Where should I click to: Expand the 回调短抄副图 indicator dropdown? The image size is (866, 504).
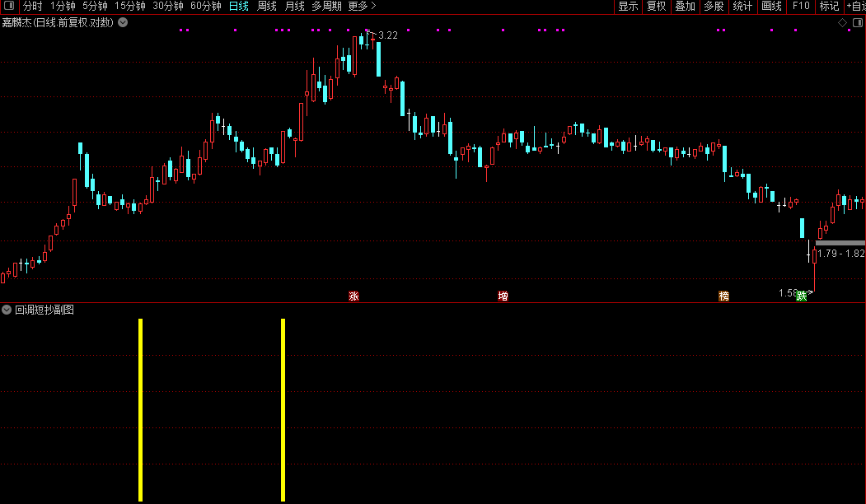tap(7, 310)
